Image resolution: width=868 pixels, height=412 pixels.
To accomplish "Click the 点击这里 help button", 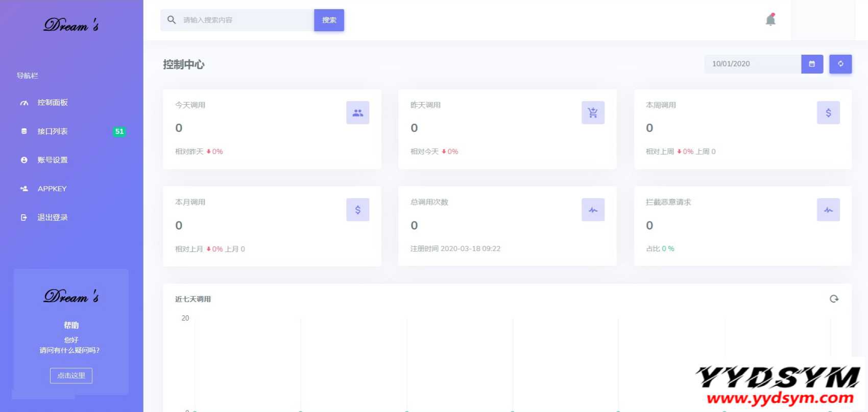I will 71,376.
